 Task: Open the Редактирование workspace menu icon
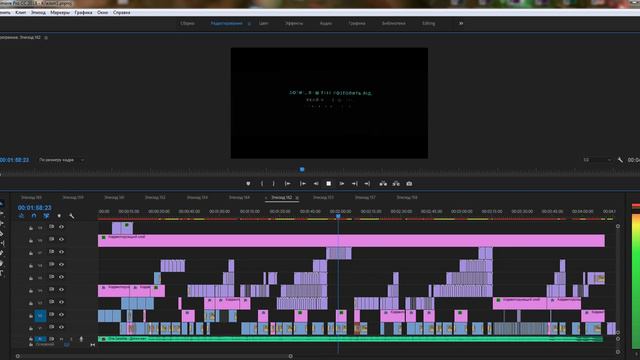tap(249, 24)
